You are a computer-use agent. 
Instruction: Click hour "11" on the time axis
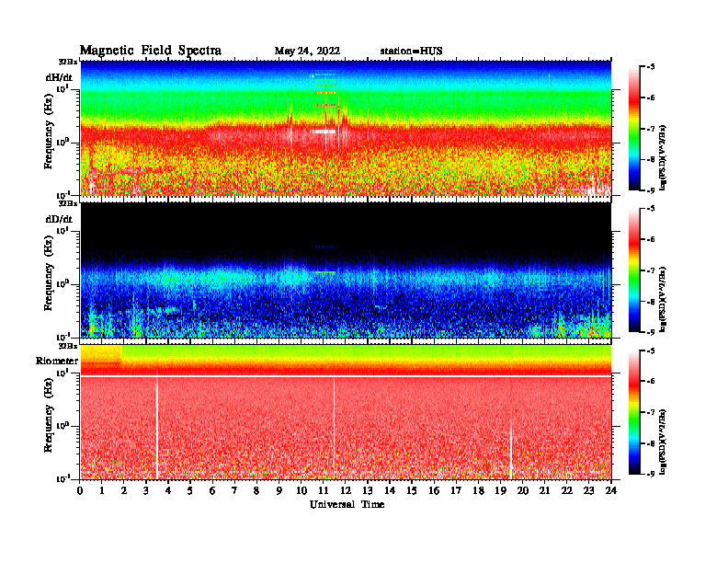tap(324, 491)
